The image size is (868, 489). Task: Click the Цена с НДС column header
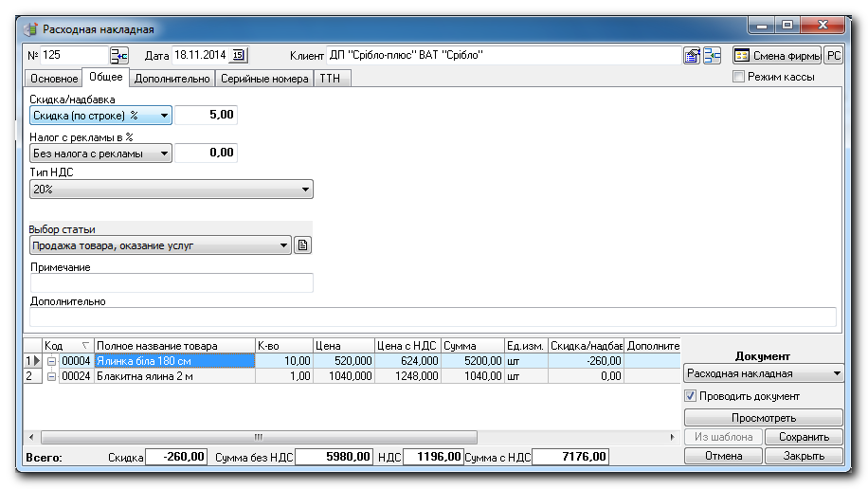(408, 346)
